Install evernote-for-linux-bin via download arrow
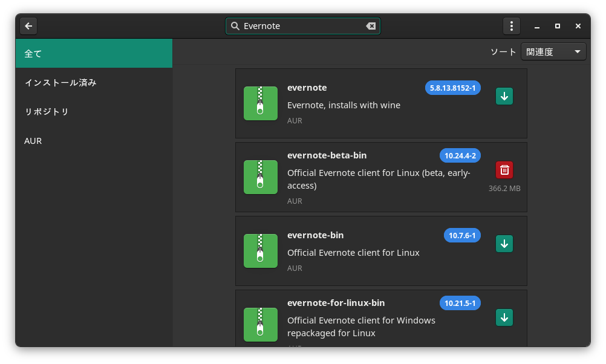 coord(504,317)
